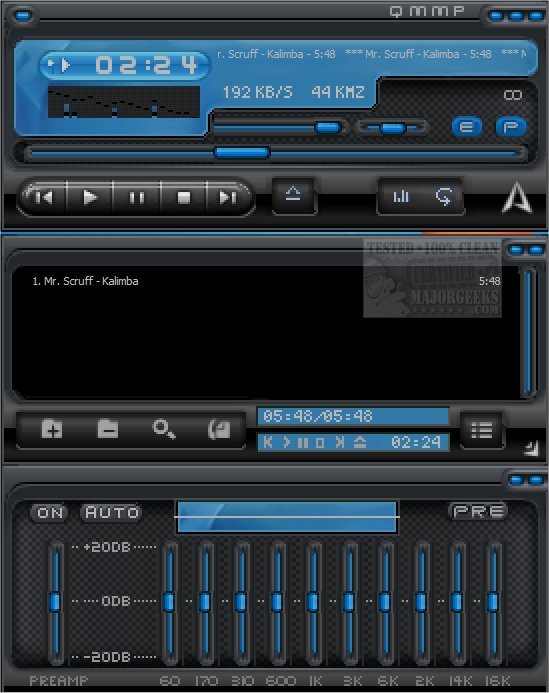Viewport: 549px width, 693px height.
Task: Turn the equalizer ON button
Action: (x=50, y=512)
